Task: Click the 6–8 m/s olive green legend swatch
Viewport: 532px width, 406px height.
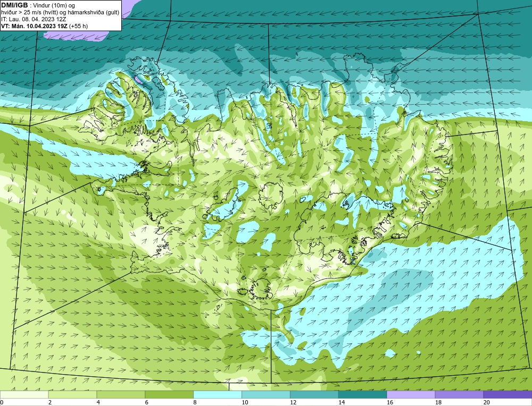Action: click(169, 394)
